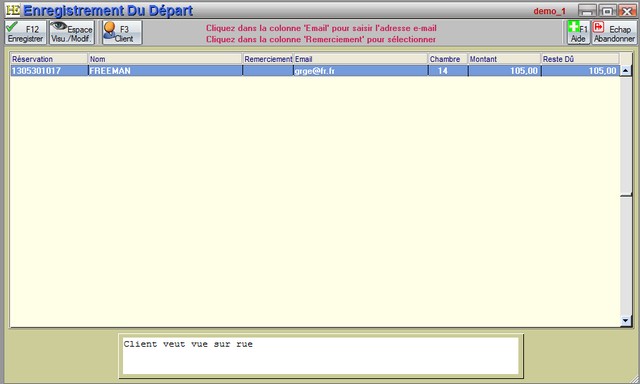This screenshot has width=640, height=384.
Task: Click the Email column header
Action: [360, 59]
